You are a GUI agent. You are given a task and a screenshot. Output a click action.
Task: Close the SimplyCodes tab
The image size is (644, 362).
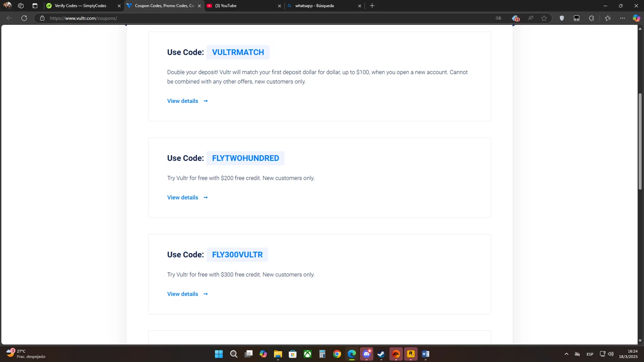[119, 6]
